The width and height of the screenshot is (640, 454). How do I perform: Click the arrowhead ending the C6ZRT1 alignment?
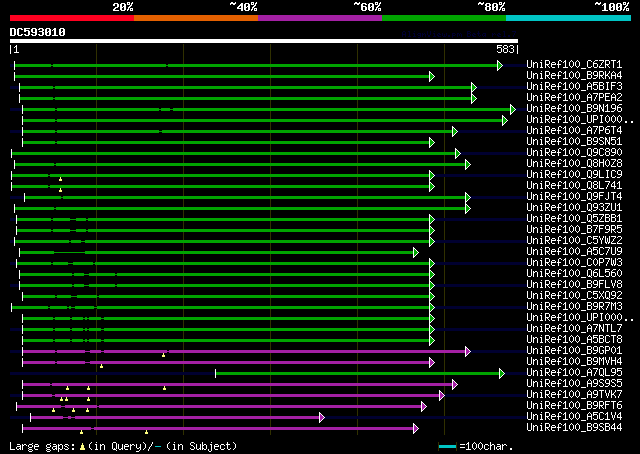(x=500, y=65)
